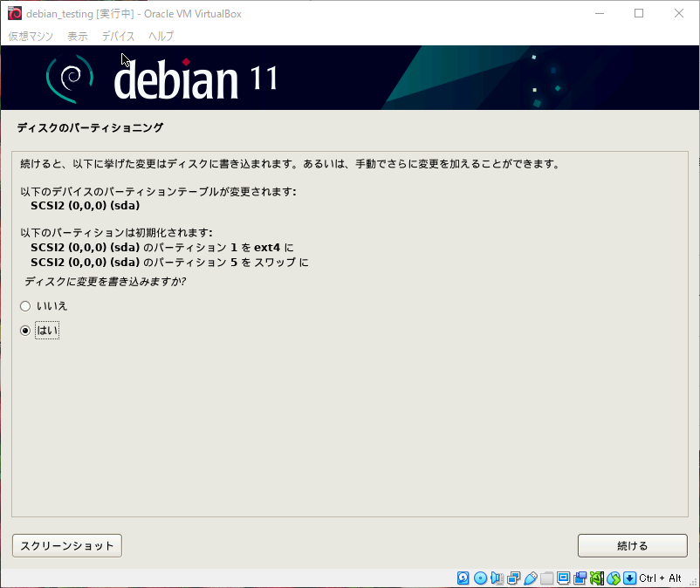Click the VirtualBox title bar app icon
This screenshot has width=700, height=588.
click(15, 13)
